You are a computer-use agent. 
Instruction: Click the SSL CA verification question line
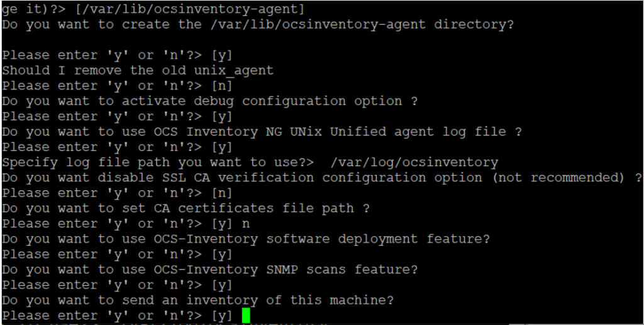pyautogui.click(x=321, y=178)
